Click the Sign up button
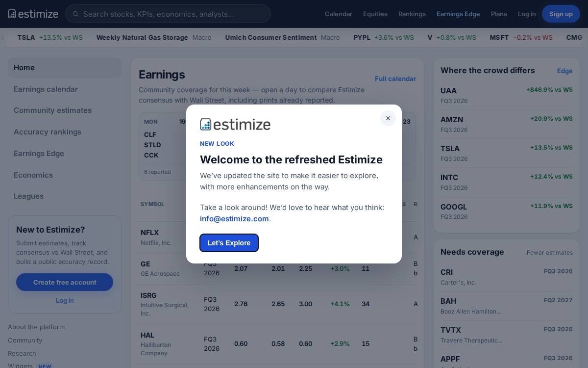The height and width of the screenshot is (368, 588). [561, 14]
